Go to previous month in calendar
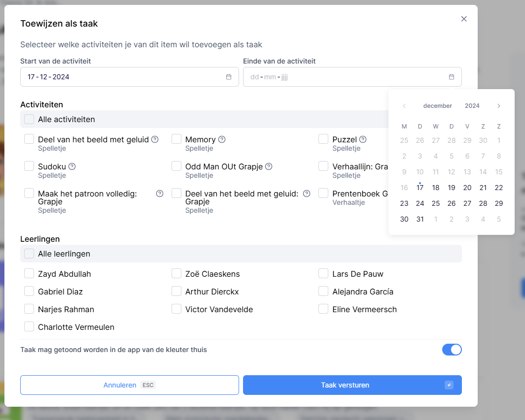The width and height of the screenshot is (525, 420). click(404, 106)
